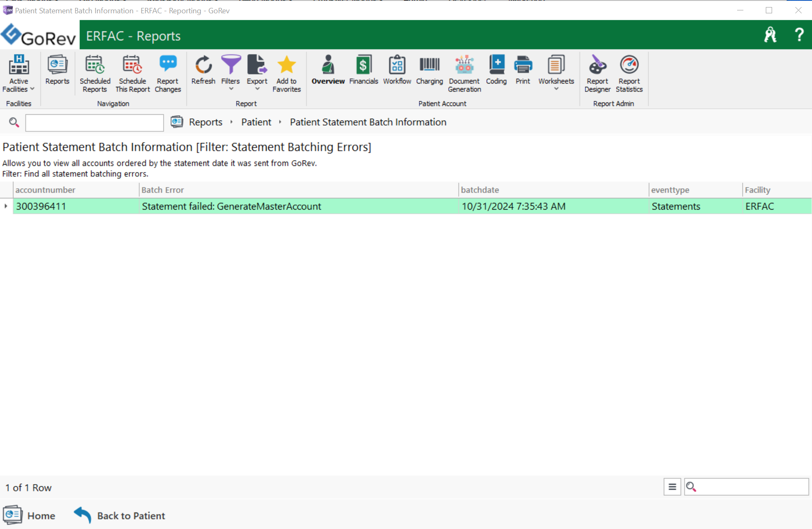Viewport: 812px width, 529px height.
Task: Sort by batchdate column header
Action: coord(554,190)
